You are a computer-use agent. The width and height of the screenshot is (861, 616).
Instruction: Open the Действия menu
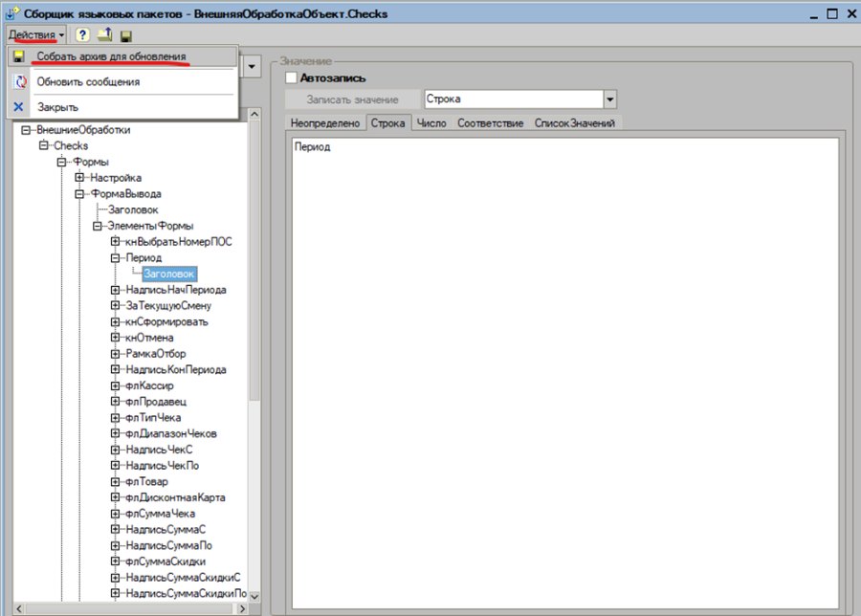coord(36,34)
